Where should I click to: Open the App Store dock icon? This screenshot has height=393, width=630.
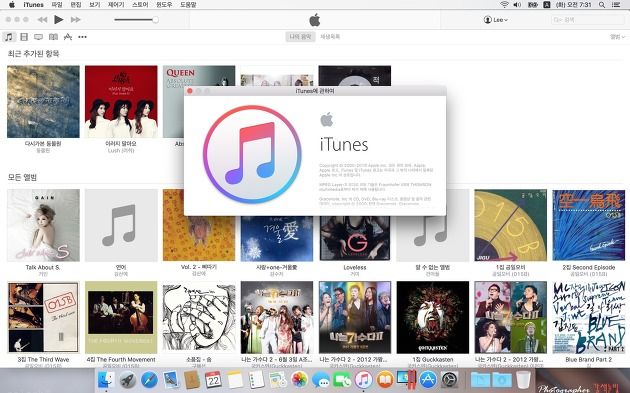pyautogui.click(x=428, y=379)
